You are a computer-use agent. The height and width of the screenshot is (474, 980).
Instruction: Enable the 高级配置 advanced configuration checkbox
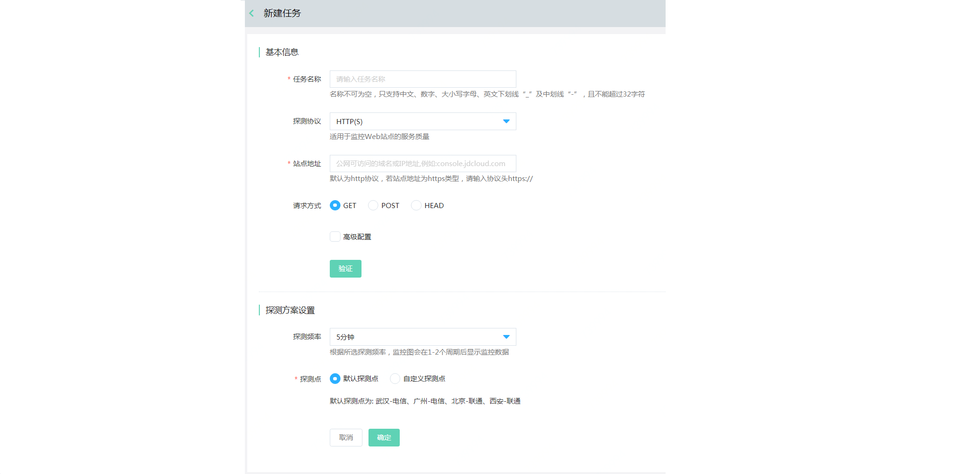[x=334, y=237]
